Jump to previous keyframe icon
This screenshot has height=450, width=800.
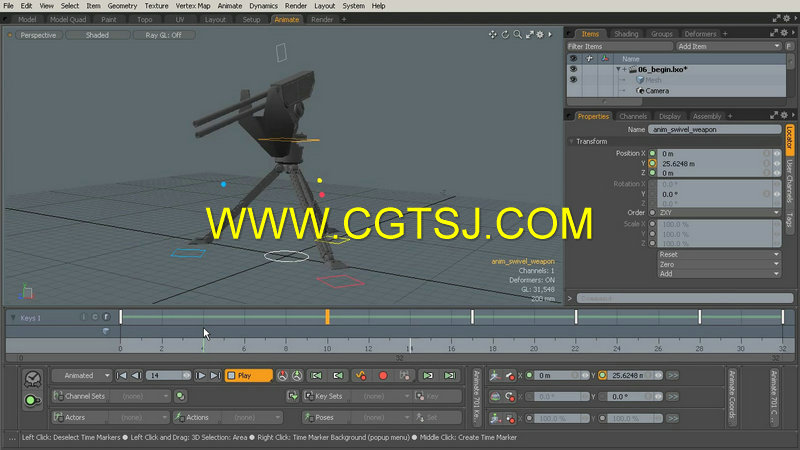(x=338, y=376)
